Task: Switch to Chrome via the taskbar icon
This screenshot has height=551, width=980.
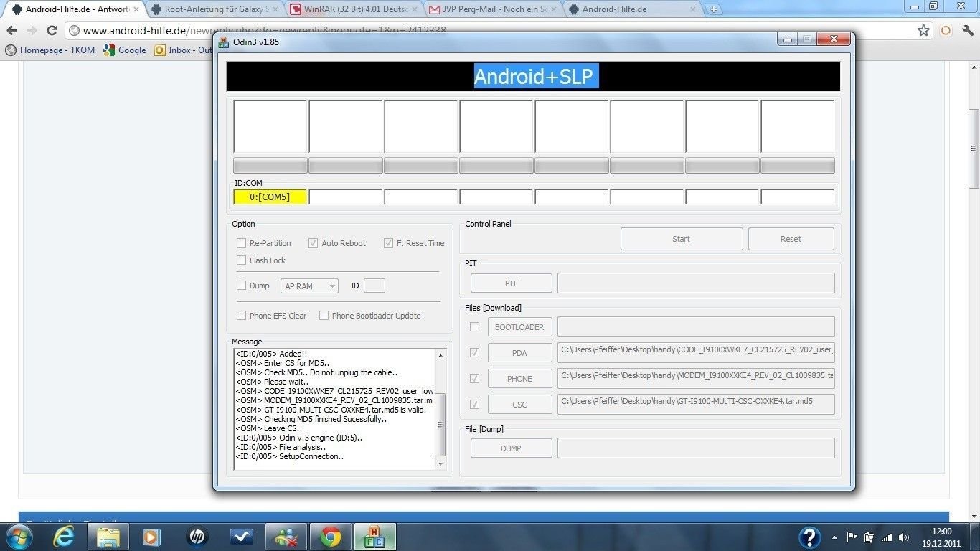Action: point(331,537)
